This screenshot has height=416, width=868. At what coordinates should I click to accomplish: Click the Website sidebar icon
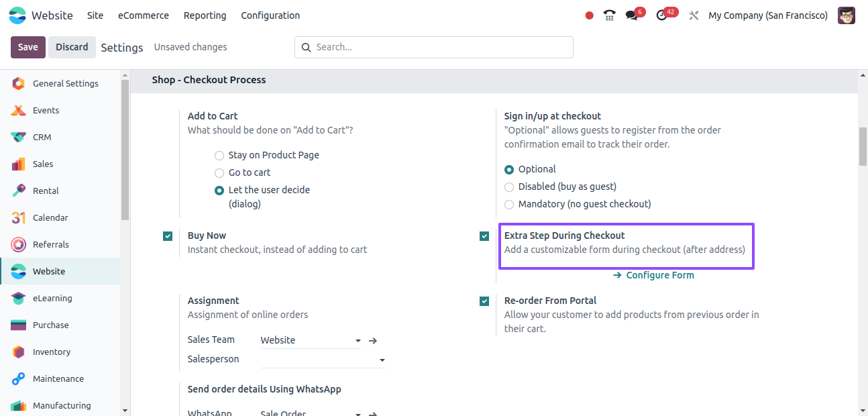coord(19,271)
